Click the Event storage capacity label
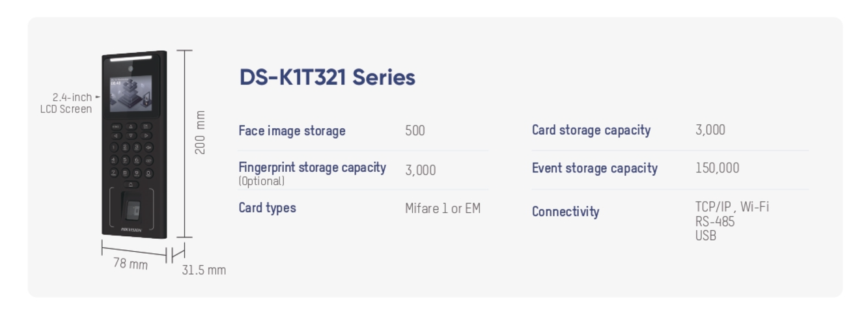This screenshot has height=313, width=868. click(595, 168)
